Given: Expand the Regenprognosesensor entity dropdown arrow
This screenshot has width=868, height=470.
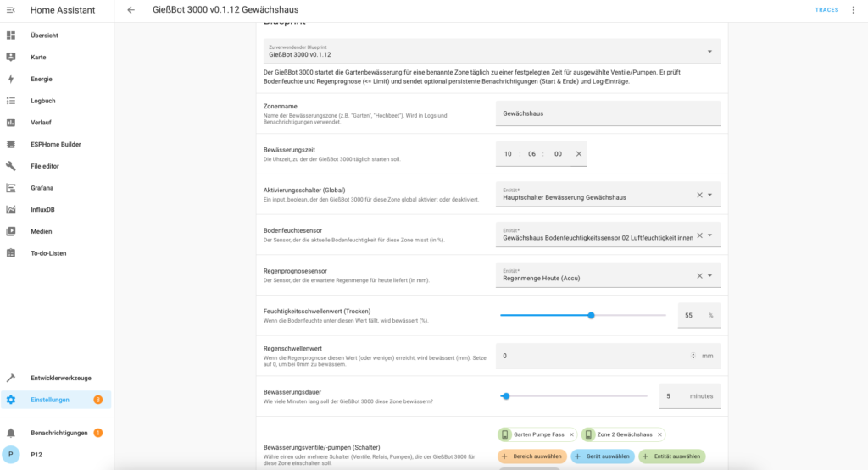Looking at the screenshot, I should pos(710,276).
